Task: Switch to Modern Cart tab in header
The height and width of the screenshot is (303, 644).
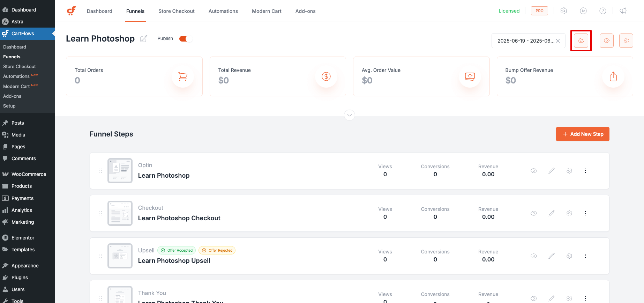Action: coord(267,11)
